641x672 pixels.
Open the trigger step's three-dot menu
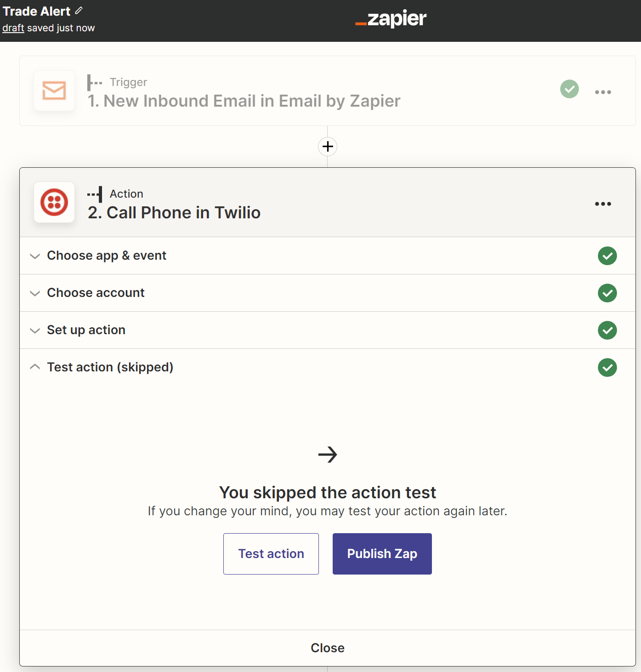click(x=603, y=92)
